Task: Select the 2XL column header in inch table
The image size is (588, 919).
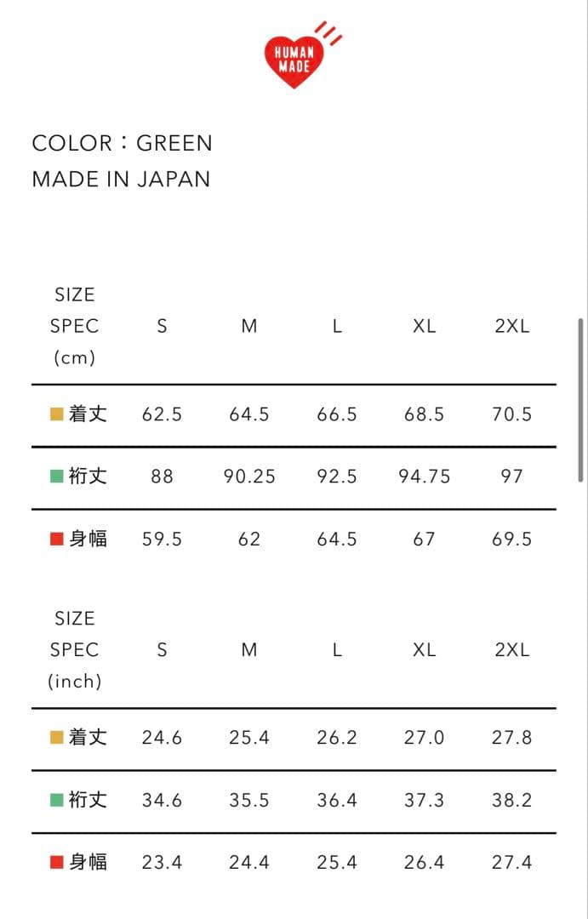Action: click(x=511, y=650)
